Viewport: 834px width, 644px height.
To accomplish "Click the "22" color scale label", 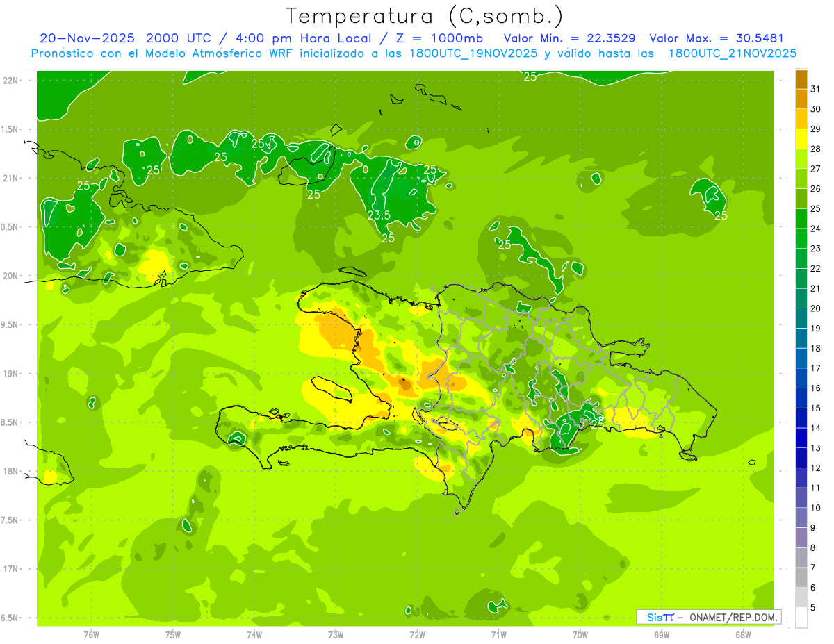I will [x=816, y=269].
